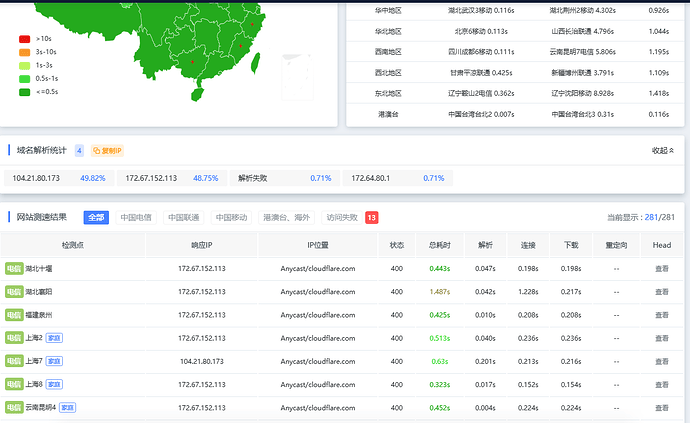Filter results by 中国联通
Screen dimensions: 690x423
pos(184,217)
